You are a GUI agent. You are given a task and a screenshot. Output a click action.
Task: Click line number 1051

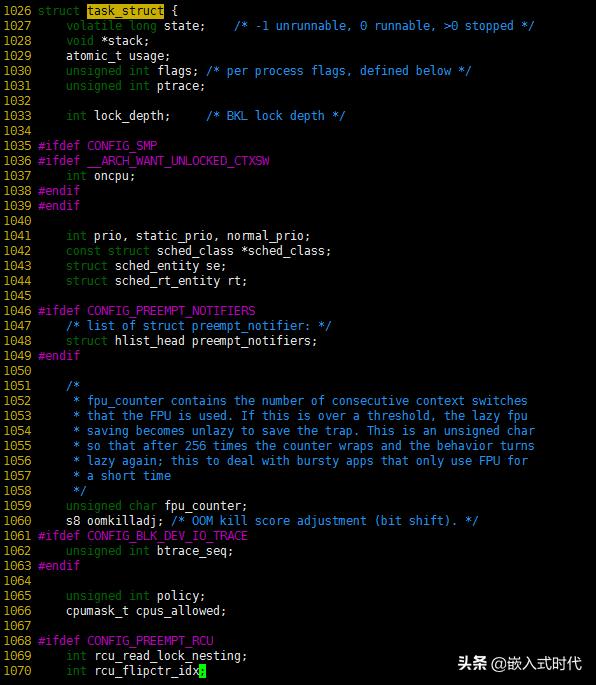(x=17, y=386)
